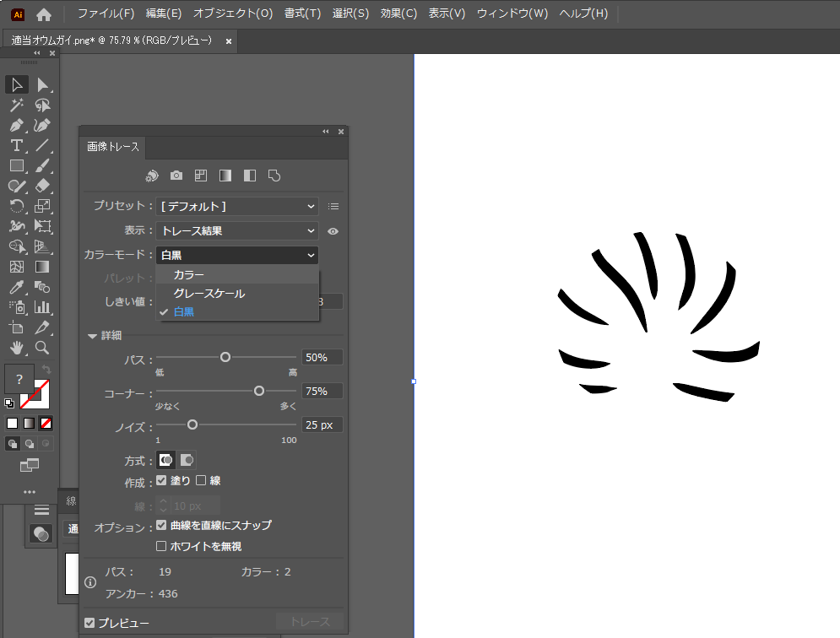The height and width of the screenshot is (638, 840).
Task: Collapse the 詳細 section triangle
Action: 92,336
